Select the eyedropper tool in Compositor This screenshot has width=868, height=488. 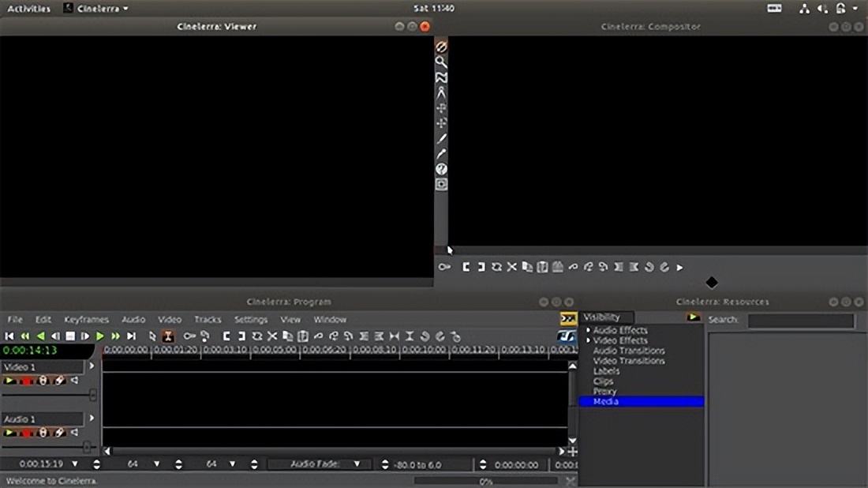[441, 154]
